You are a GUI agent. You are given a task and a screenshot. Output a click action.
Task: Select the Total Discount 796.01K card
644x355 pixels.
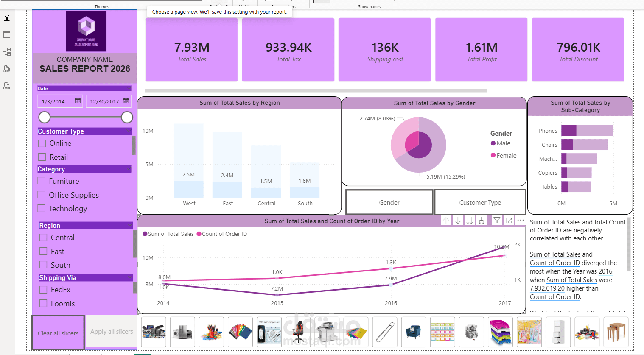click(x=578, y=50)
